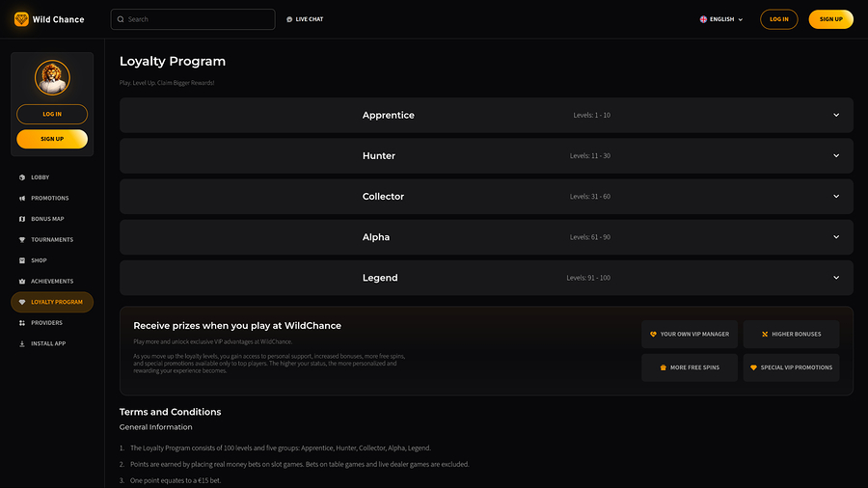
Task: Click the UK flag language icon
Action: 703,19
